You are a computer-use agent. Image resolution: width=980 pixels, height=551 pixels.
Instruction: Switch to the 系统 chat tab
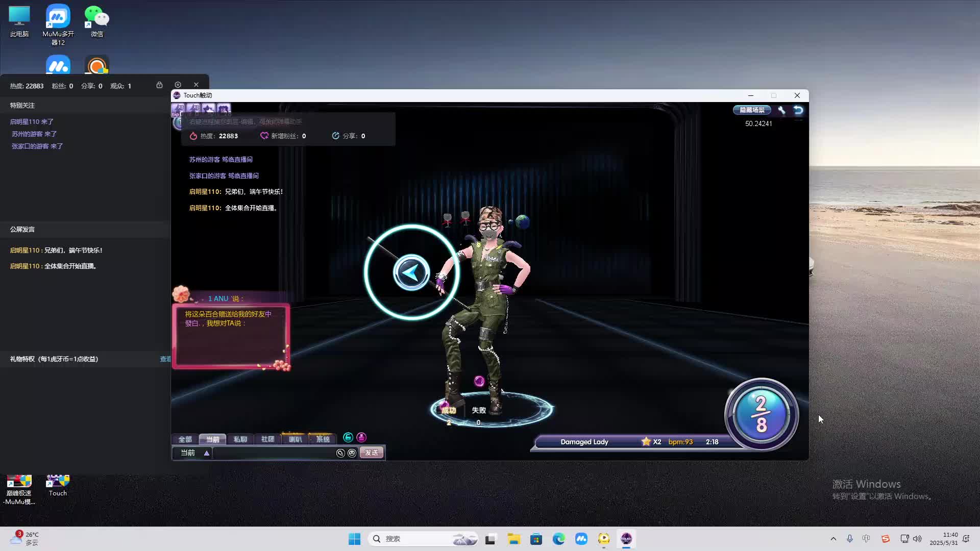pyautogui.click(x=323, y=439)
